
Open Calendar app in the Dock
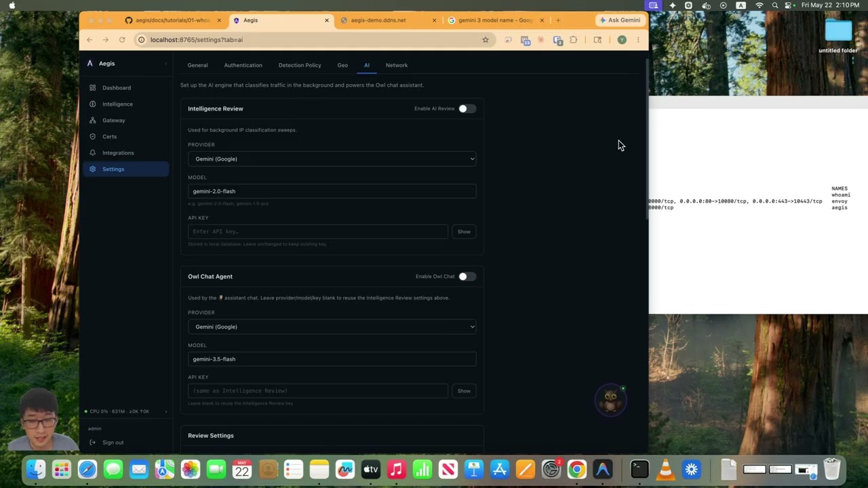coord(242,469)
